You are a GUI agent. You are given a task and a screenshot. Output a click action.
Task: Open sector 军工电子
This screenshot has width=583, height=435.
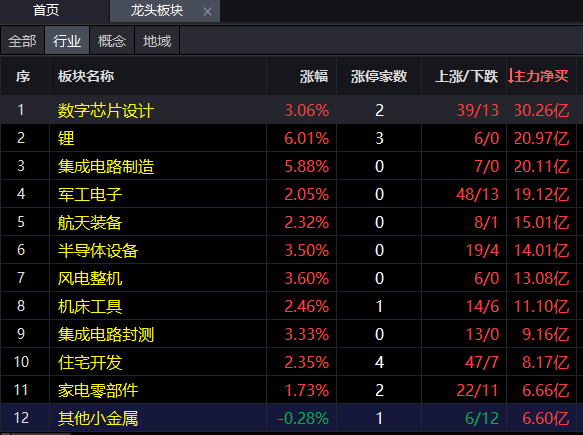click(x=90, y=194)
